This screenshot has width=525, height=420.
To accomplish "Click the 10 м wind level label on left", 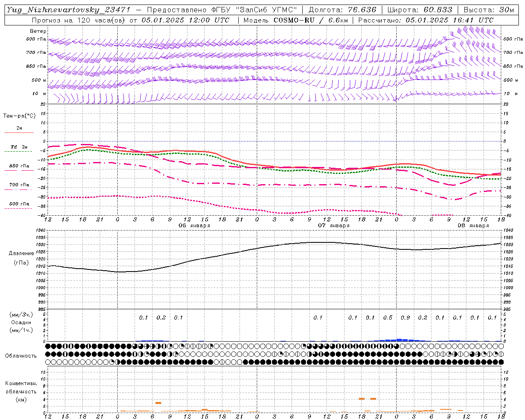I will [x=39, y=94].
